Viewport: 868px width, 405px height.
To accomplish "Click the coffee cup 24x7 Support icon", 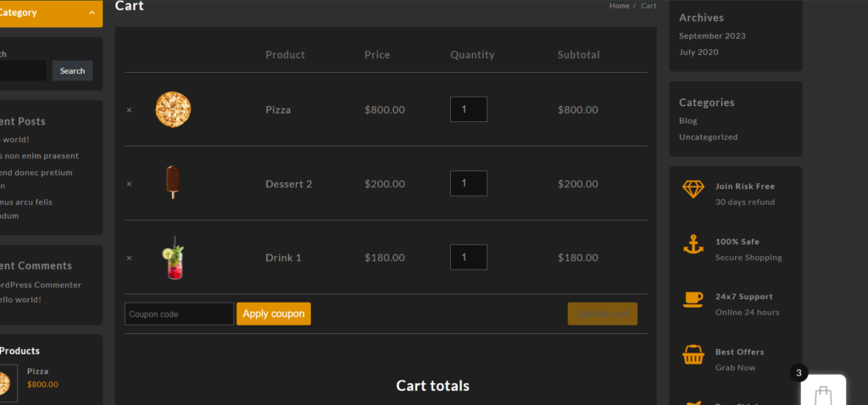I will (693, 299).
